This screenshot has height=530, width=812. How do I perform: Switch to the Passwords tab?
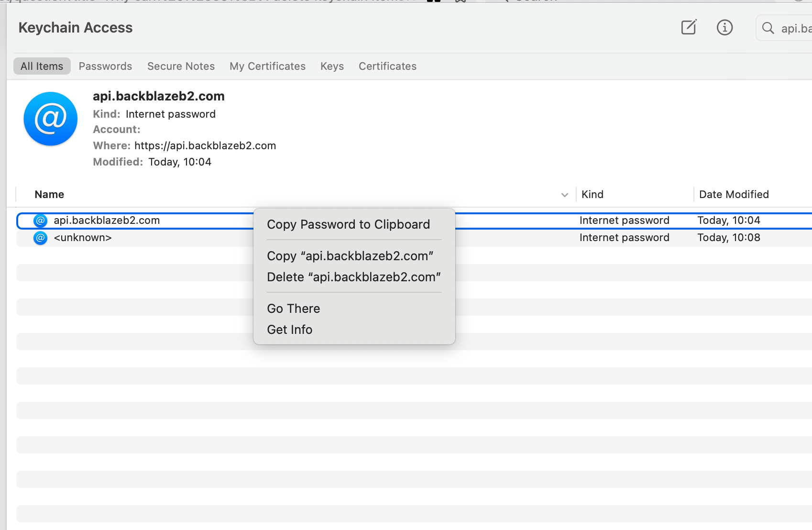[x=105, y=66]
